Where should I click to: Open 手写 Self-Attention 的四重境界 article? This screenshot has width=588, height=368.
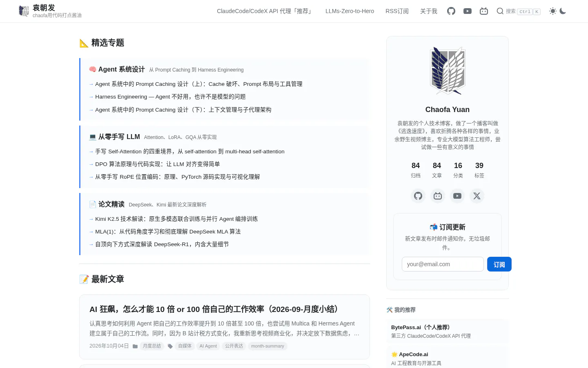190,151
